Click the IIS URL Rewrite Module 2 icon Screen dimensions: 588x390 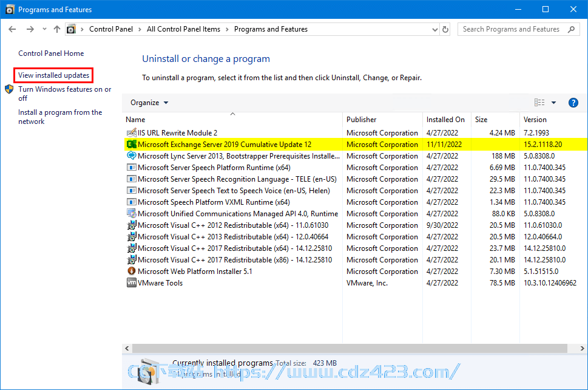click(x=132, y=132)
